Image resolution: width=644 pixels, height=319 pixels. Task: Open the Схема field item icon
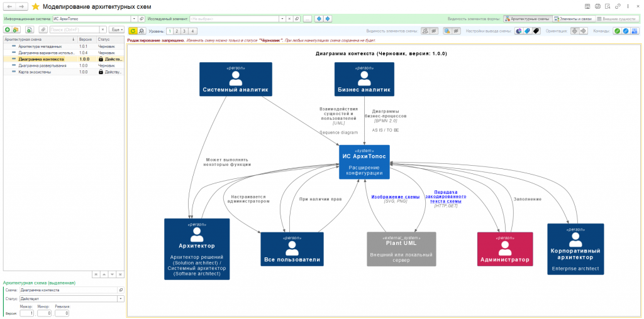121,290
